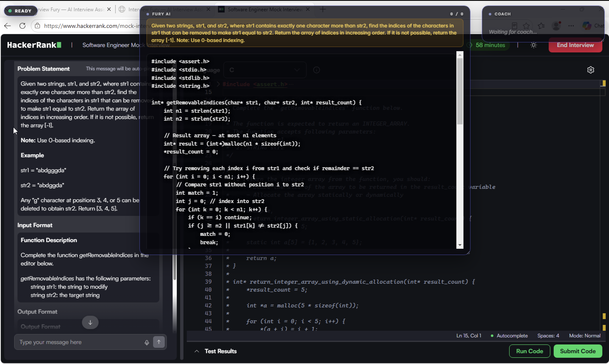Click the Function Description heading
Screen dimensions: 609x364
pyautogui.click(x=49, y=240)
